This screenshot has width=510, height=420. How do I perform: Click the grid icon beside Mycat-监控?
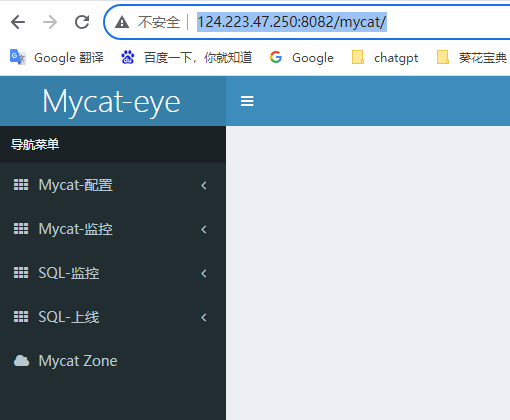point(21,229)
